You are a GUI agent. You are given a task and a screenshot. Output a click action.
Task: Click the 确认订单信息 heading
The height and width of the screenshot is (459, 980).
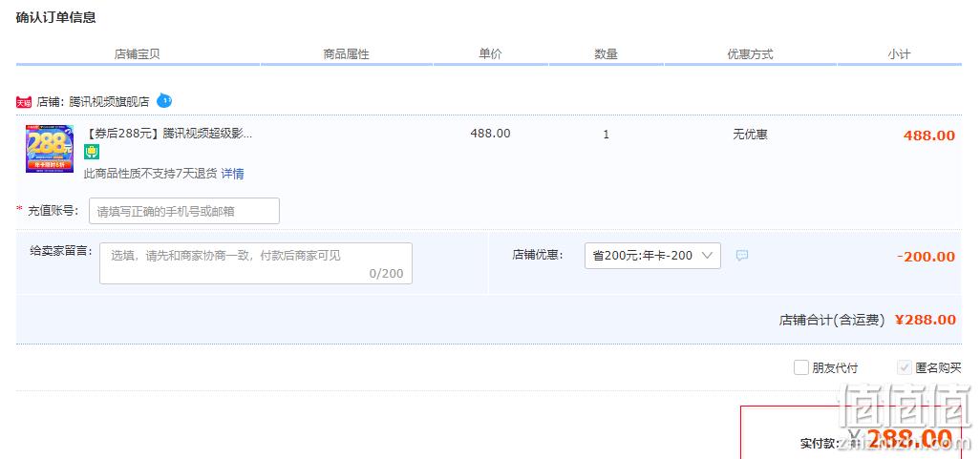pos(55,17)
